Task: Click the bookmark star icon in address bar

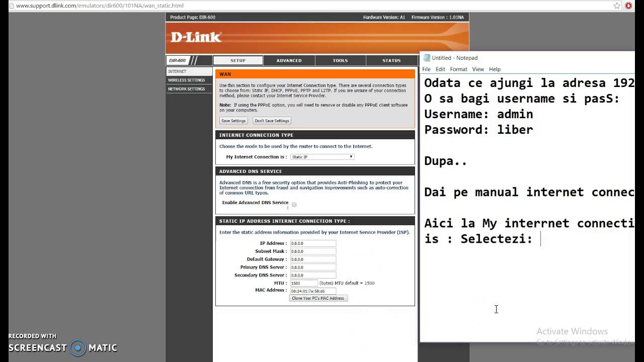Action: coord(617,6)
